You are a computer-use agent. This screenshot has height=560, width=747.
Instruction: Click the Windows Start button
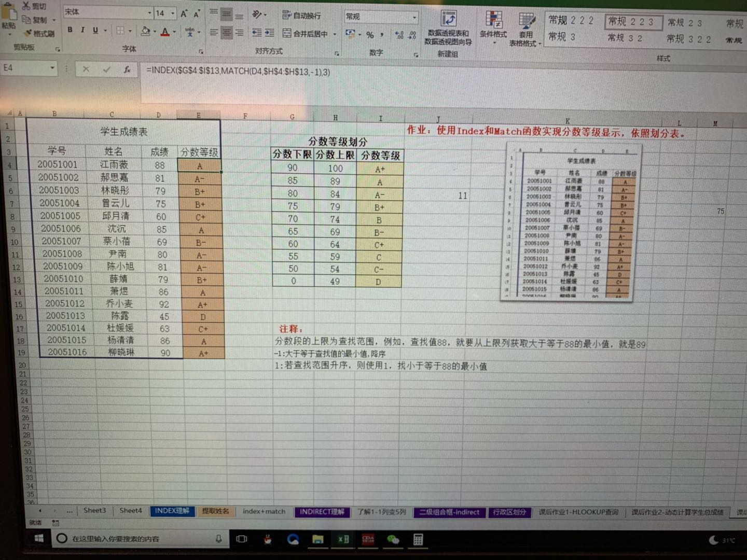coord(38,539)
